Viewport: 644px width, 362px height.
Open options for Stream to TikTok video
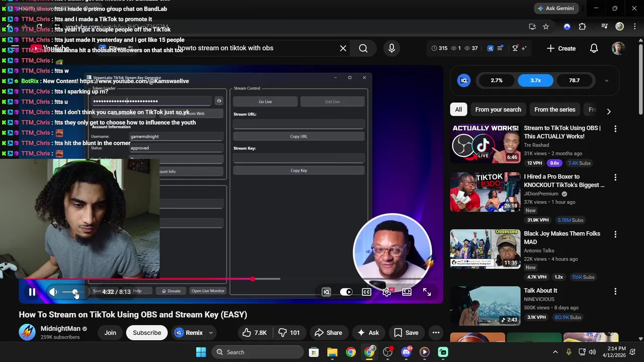pyautogui.click(x=615, y=129)
